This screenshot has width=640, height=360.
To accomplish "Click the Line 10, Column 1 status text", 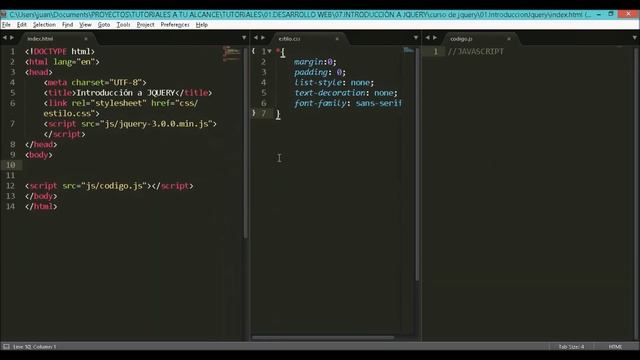I will (35, 347).
